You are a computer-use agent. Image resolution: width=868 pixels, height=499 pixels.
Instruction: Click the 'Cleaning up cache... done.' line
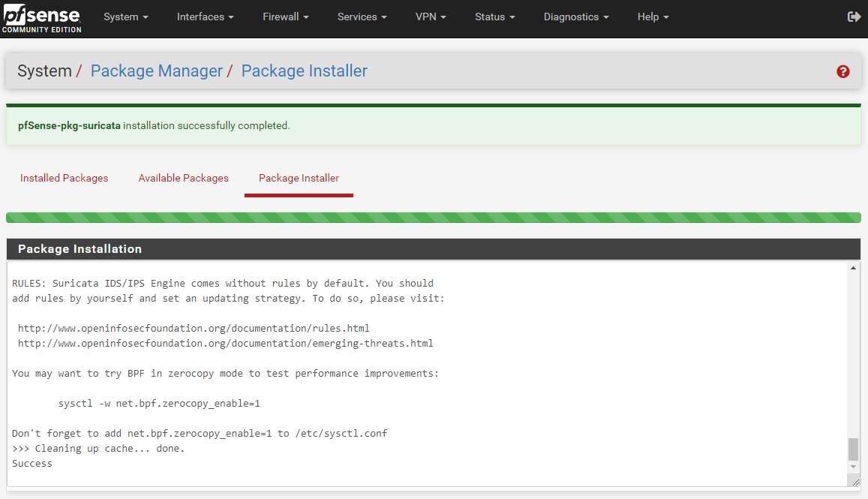tap(98, 449)
